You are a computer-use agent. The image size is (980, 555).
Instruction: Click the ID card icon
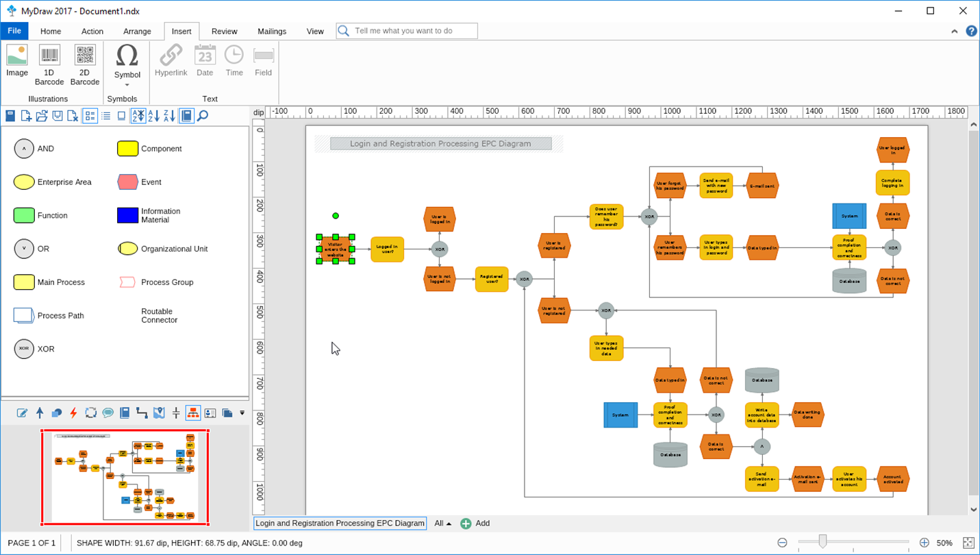coord(210,412)
